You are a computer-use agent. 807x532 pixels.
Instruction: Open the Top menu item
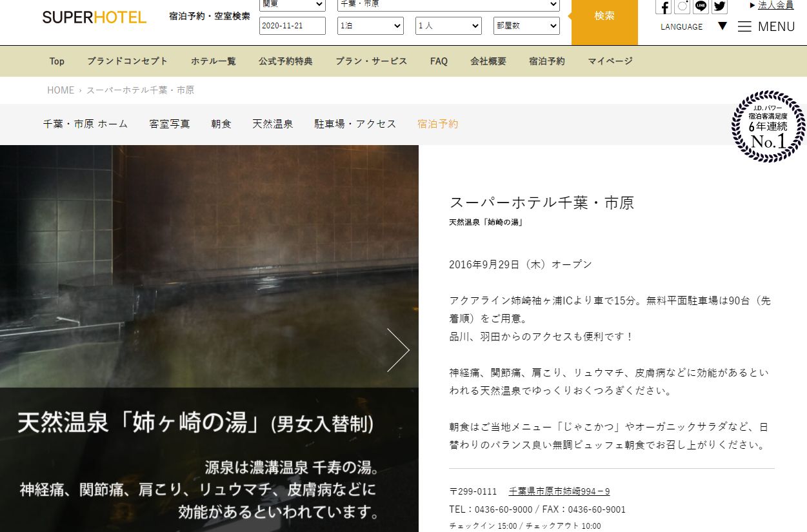[x=57, y=61]
